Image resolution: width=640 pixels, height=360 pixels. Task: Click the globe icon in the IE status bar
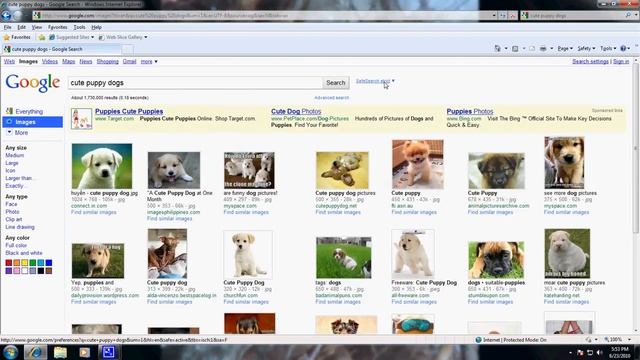coord(478,340)
